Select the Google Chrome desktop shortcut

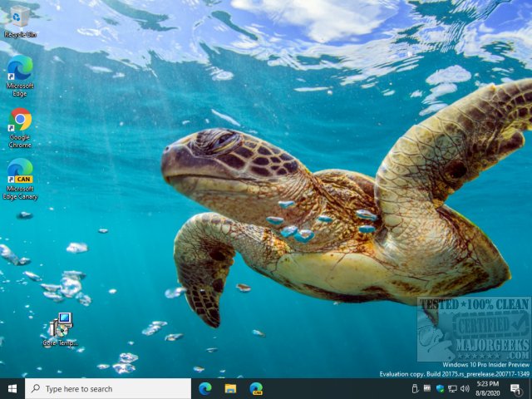coord(20,128)
